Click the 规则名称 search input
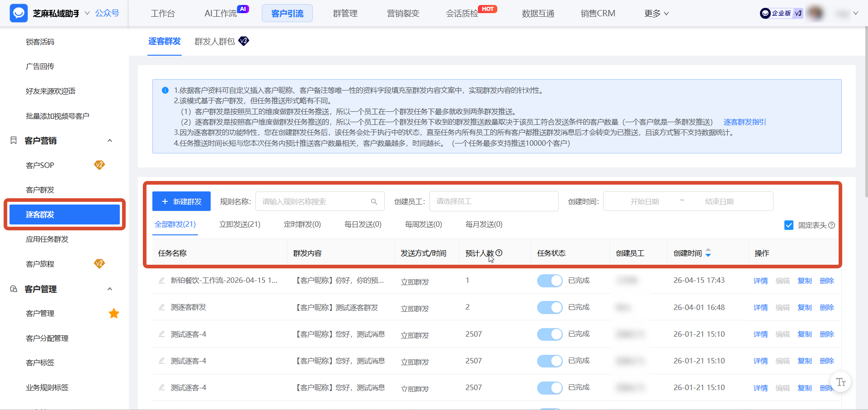The height and width of the screenshot is (410, 868). (x=320, y=201)
